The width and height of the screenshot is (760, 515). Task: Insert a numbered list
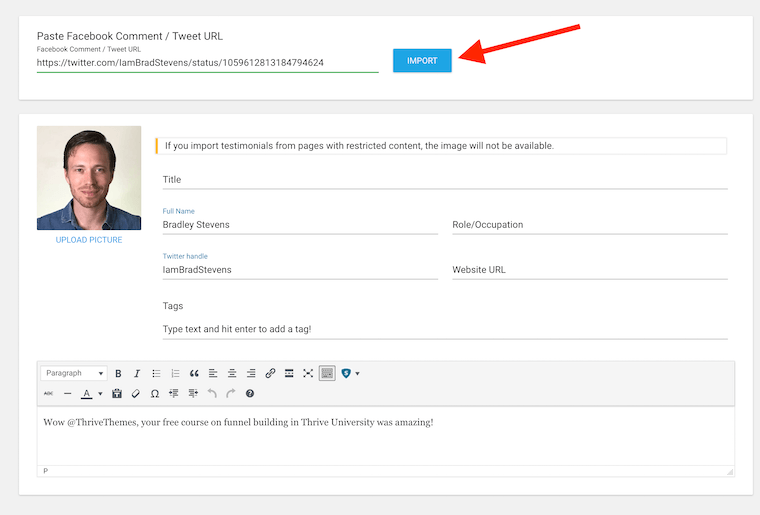click(x=175, y=374)
